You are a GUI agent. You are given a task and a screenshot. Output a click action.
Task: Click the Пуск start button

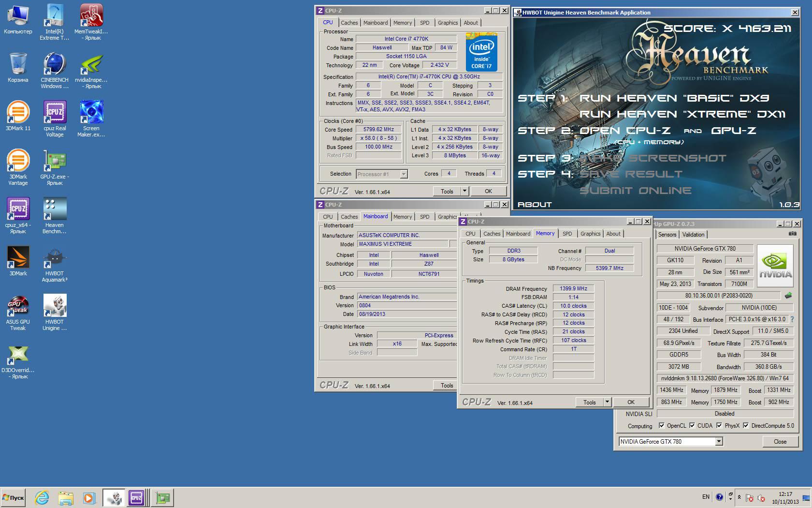click(13, 497)
